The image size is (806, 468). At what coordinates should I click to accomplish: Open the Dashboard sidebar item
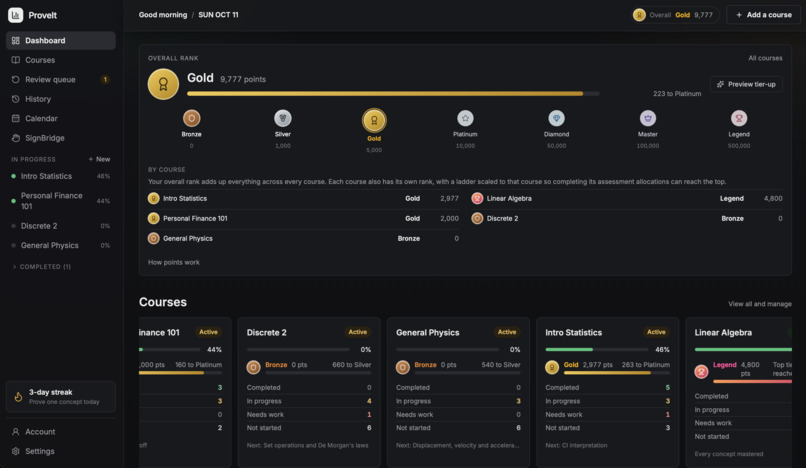pos(61,41)
